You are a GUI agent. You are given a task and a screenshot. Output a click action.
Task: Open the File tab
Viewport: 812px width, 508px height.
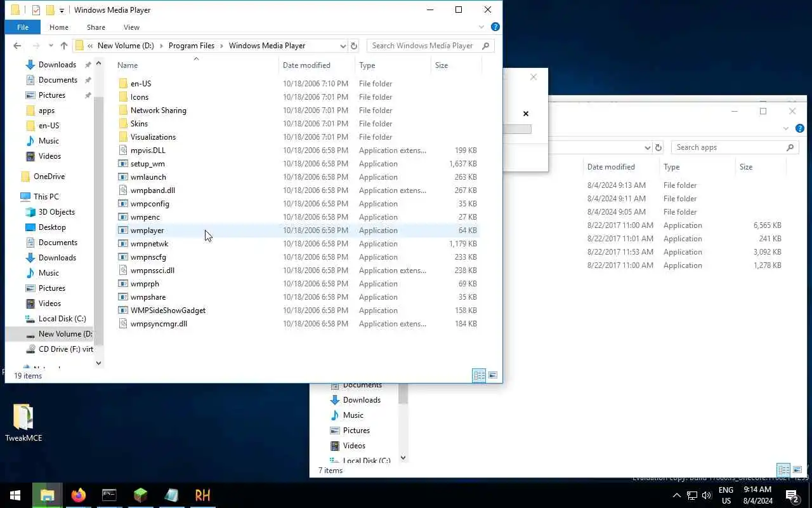coord(23,27)
